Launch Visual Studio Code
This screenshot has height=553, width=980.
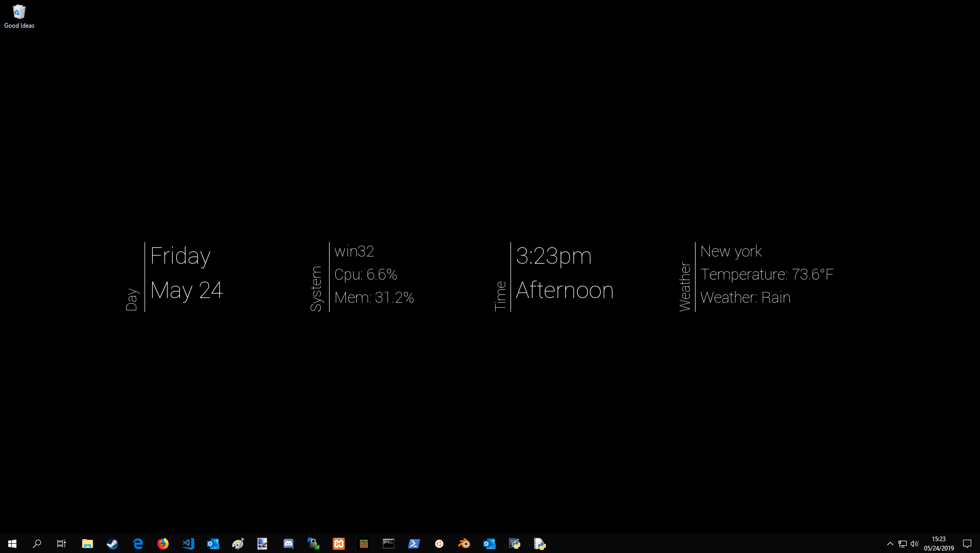pyautogui.click(x=188, y=544)
